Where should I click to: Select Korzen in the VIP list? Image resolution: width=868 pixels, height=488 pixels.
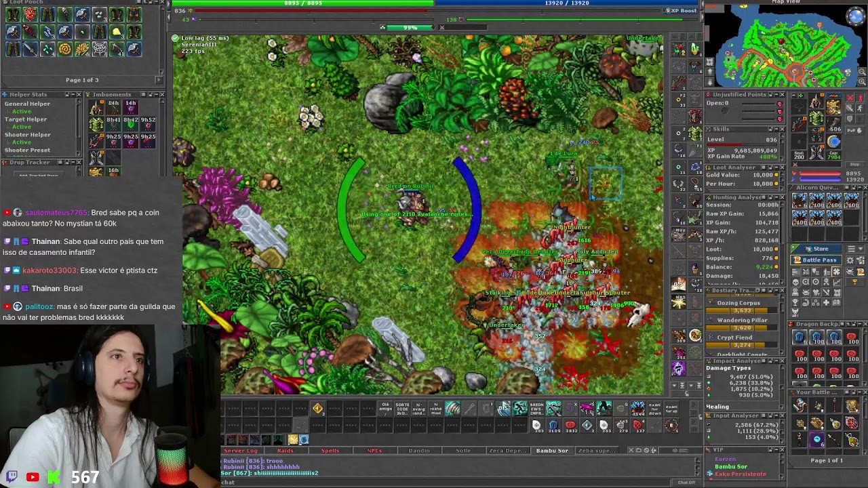click(725, 460)
